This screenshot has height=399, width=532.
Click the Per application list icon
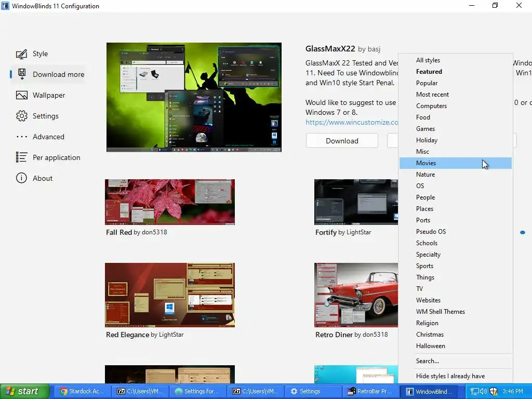coord(22,157)
